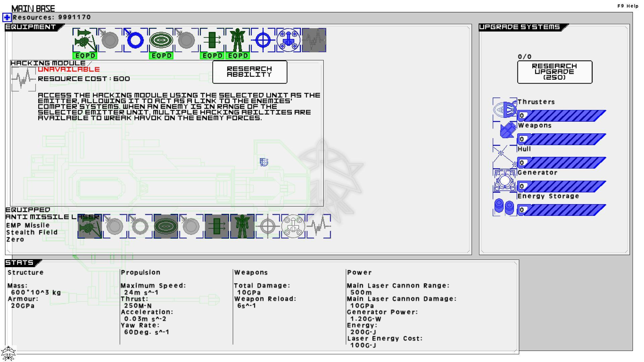The height and width of the screenshot is (362, 644).
Task: Select the green block with arrows equipment icon
Action: point(212,40)
